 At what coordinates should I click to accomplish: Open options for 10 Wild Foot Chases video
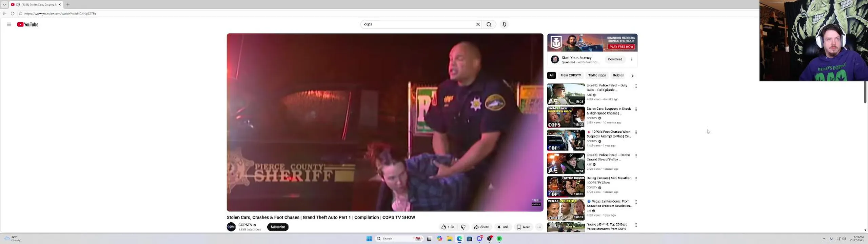(x=636, y=133)
